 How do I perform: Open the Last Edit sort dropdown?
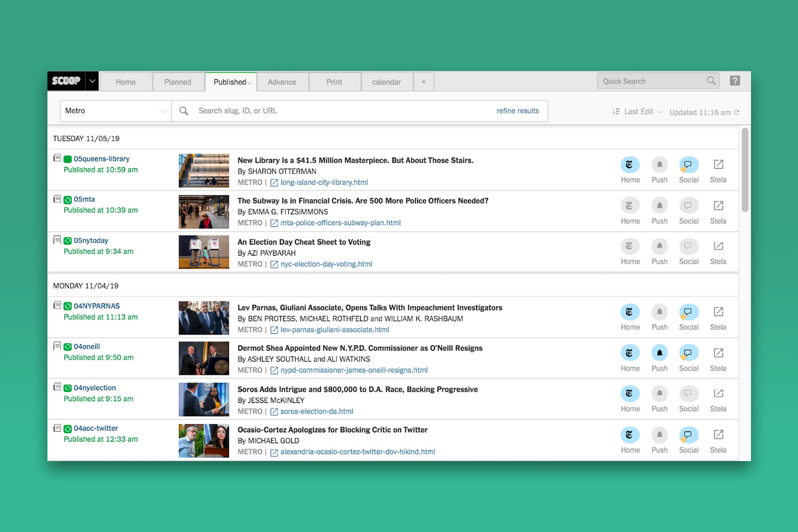point(637,112)
